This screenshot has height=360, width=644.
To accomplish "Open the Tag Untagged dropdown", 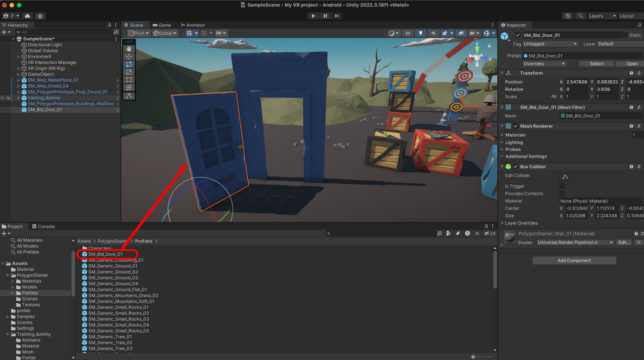I will (550, 44).
